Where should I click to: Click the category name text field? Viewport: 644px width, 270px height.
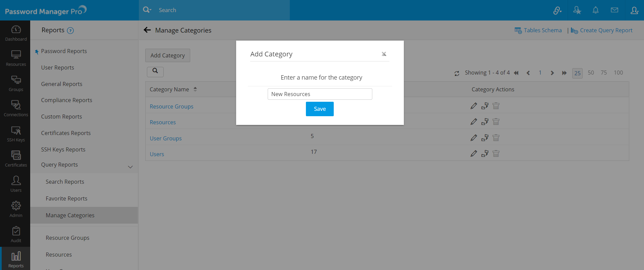[320, 94]
